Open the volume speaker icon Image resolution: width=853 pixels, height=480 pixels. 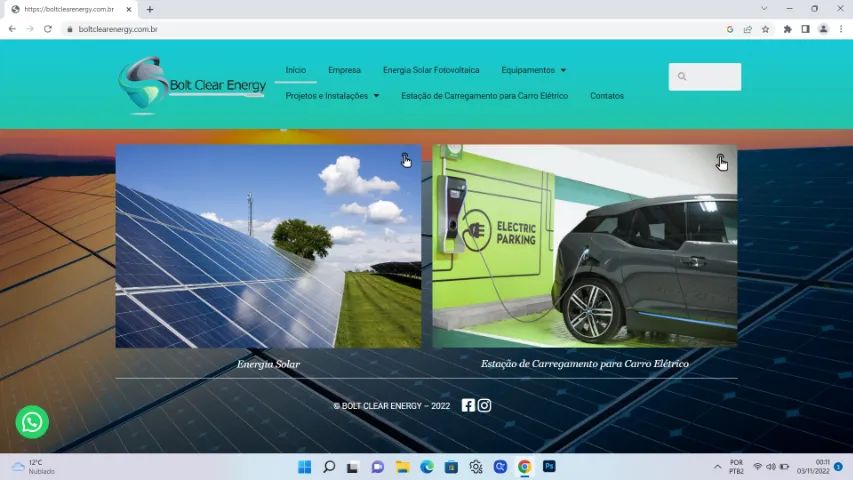click(771, 467)
